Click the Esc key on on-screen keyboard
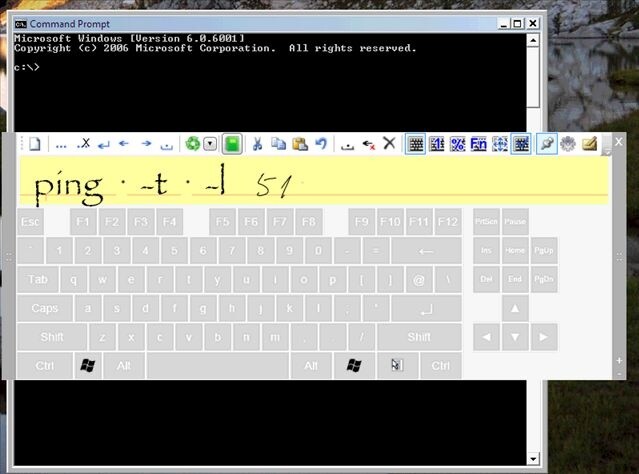 click(30, 222)
